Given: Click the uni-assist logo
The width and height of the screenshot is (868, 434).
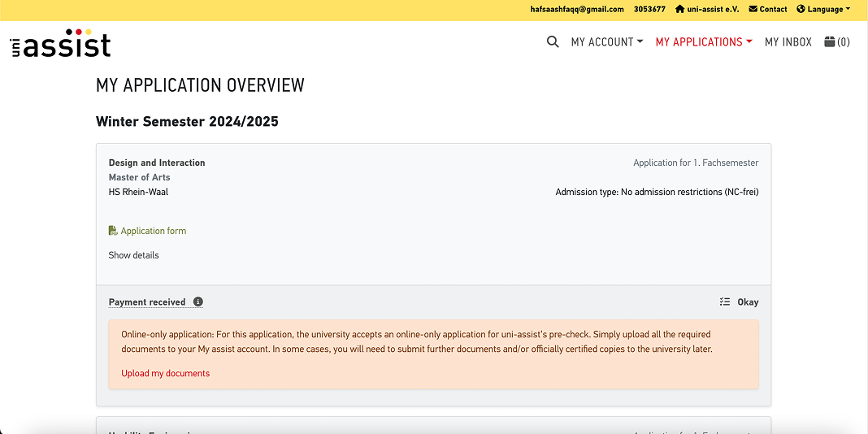Looking at the screenshot, I should 60,42.
